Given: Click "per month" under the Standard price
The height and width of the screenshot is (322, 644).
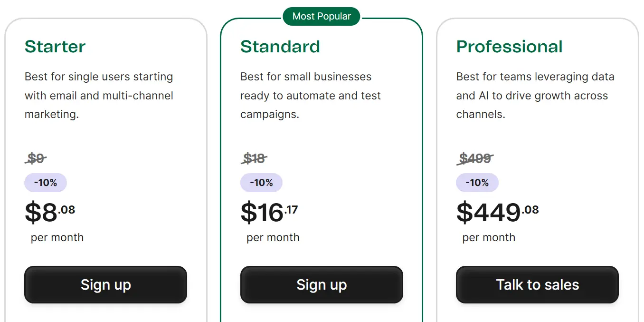Looking at the screenshot, I should pos(273,237).
